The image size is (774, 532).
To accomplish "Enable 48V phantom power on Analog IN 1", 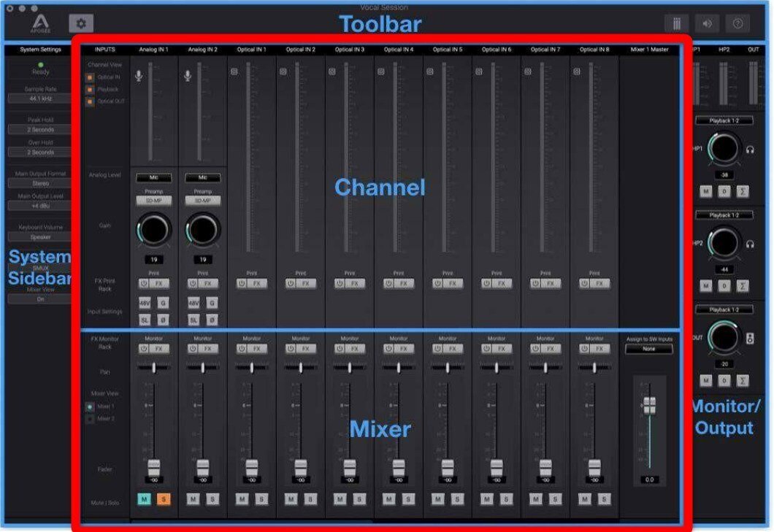I will (x=145, y=303).
